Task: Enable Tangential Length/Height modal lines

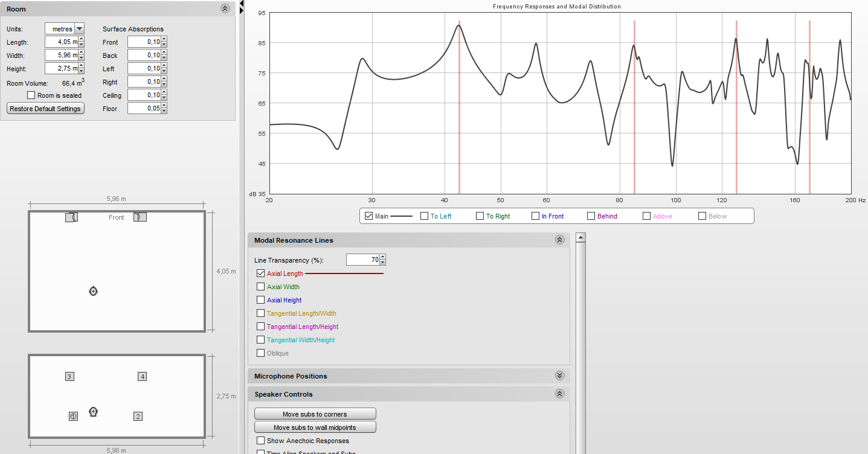Action: click(261, 327)
